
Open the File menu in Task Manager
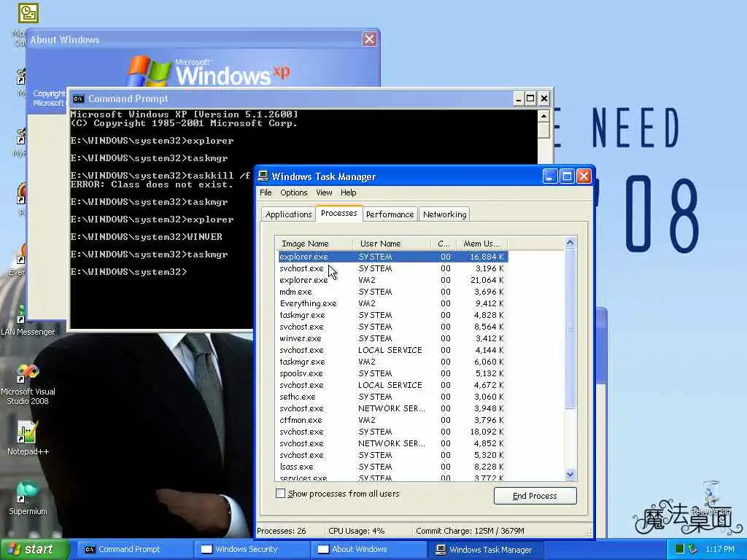[266, 192]
